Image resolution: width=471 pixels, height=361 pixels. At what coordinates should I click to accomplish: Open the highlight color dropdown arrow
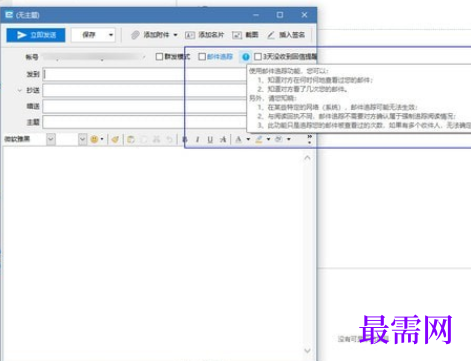pyautogui.click(x=268, y=139)
